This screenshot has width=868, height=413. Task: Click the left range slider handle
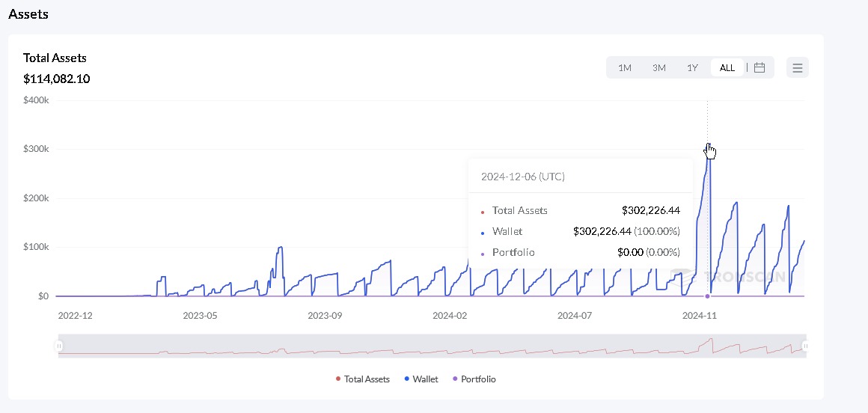(59, 346)
